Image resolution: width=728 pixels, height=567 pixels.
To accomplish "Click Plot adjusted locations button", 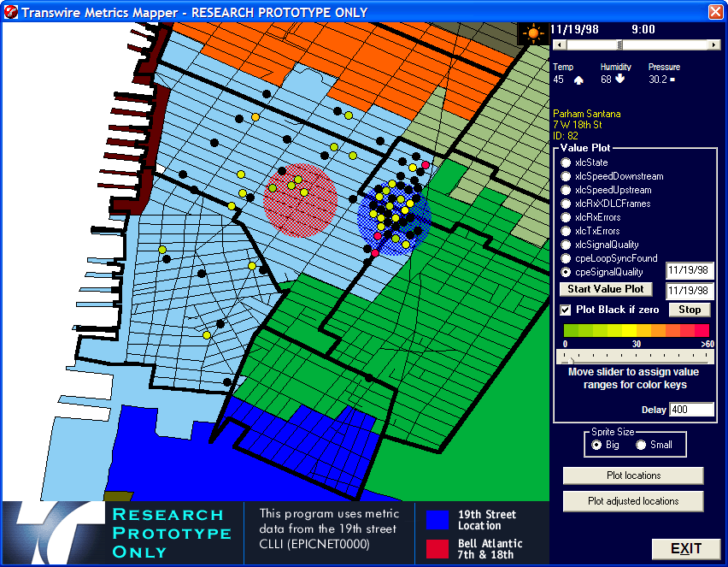I will [x=633, y=501].
